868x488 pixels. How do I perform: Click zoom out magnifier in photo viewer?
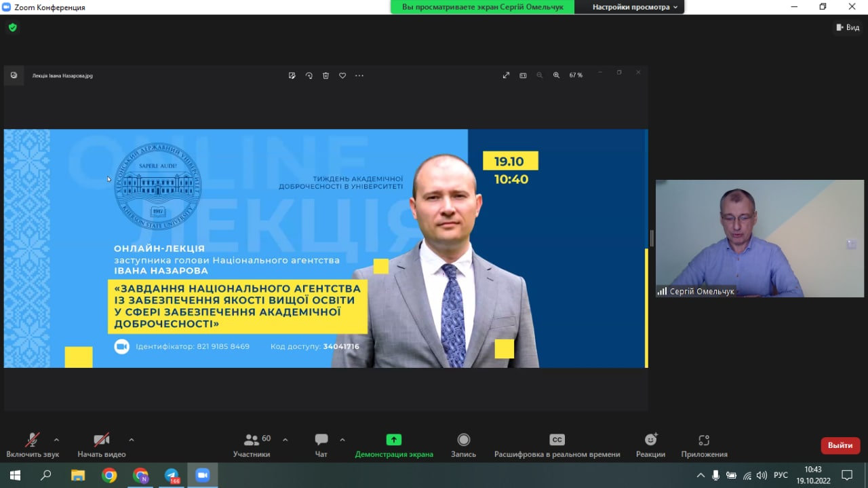[x=540, y=75]
